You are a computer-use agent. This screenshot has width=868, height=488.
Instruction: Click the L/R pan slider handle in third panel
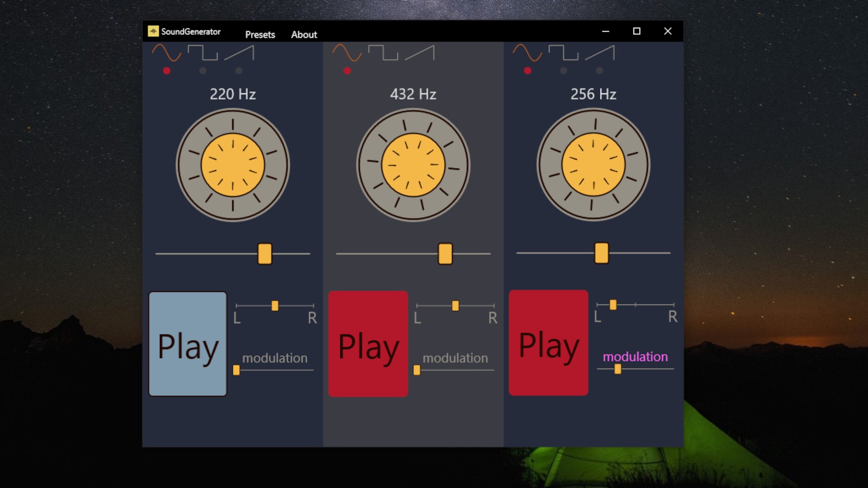pos(613,305)
